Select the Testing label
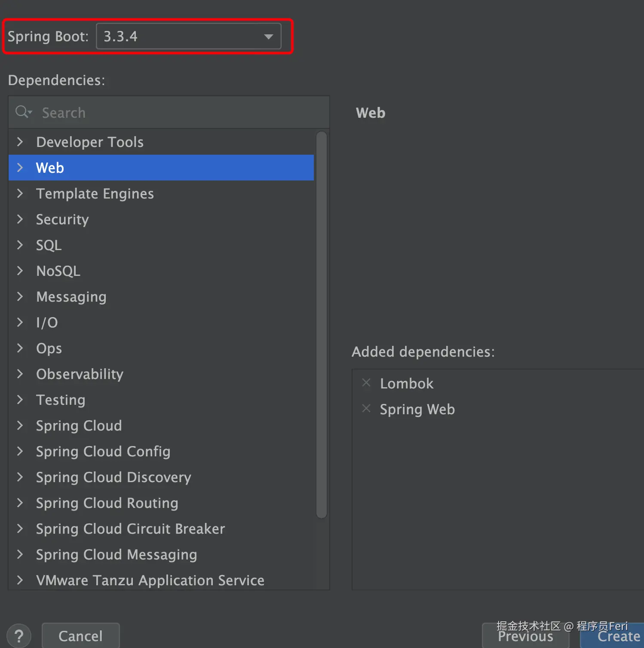The image size is (644, 648). [x=61, y=400]
